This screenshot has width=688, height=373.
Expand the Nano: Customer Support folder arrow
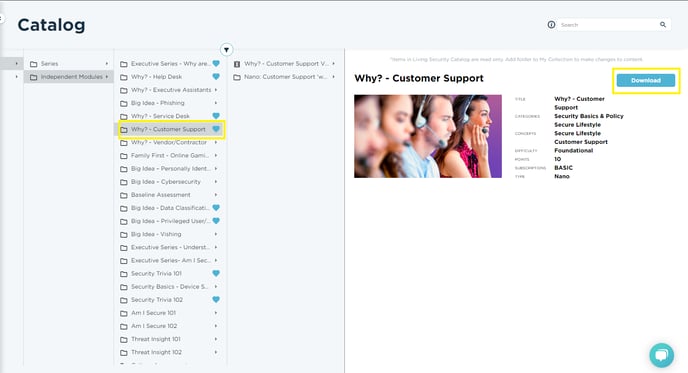click(x=333, y=77)
